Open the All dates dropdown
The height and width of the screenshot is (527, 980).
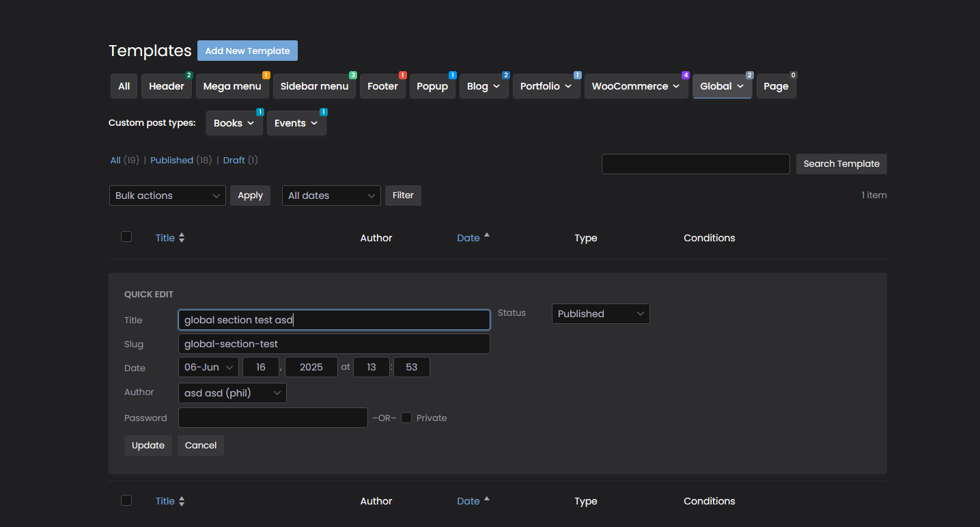[x=331, y=195]
